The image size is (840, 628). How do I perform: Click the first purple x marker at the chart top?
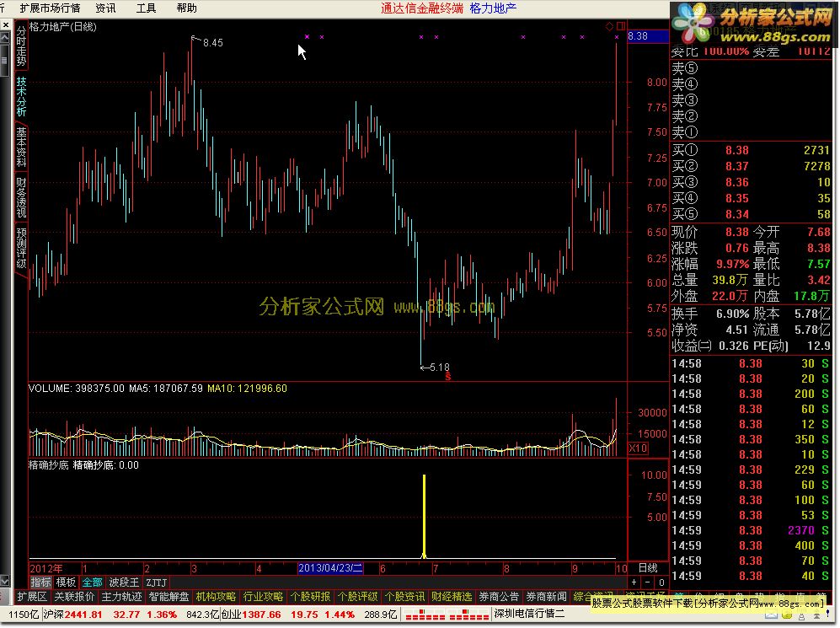point(307,37)
